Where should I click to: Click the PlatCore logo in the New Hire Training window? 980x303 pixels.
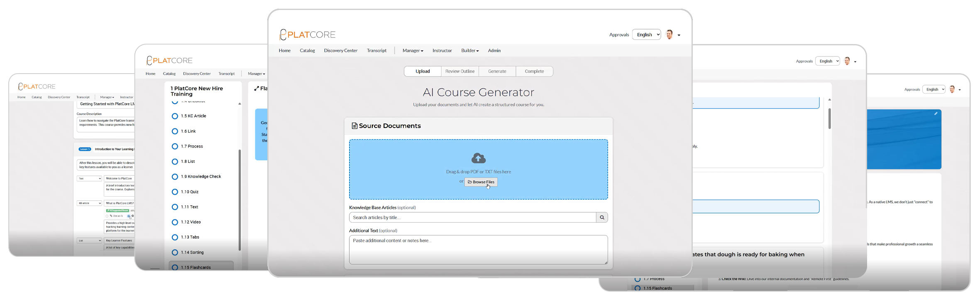click(169, 61)
